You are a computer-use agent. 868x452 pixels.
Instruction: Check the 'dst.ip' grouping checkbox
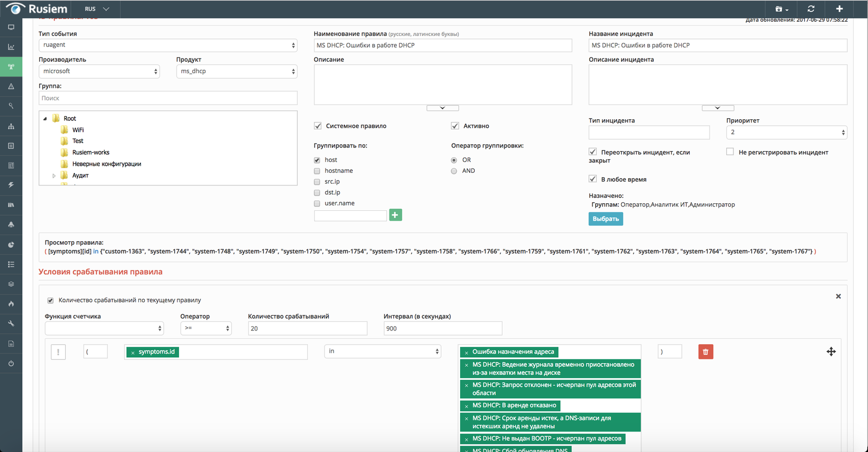tap(317, 193)
